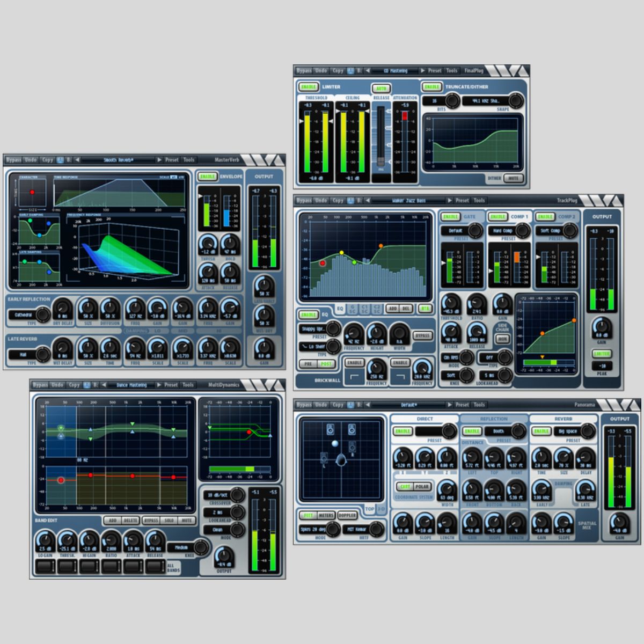
Task: Open the Soft Comp preset selector in TrackPlug
Action: click(x=557, y=231)
